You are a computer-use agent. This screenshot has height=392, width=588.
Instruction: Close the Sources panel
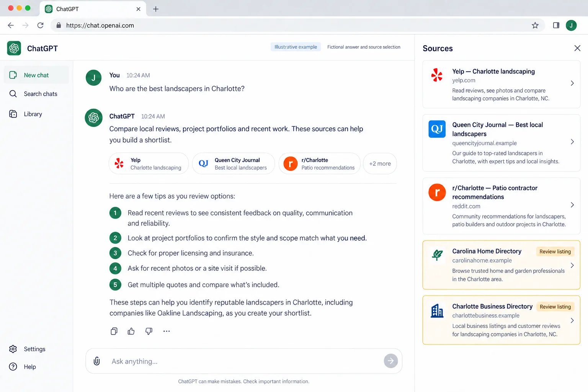pyautogui.click(x=577, y=48)
